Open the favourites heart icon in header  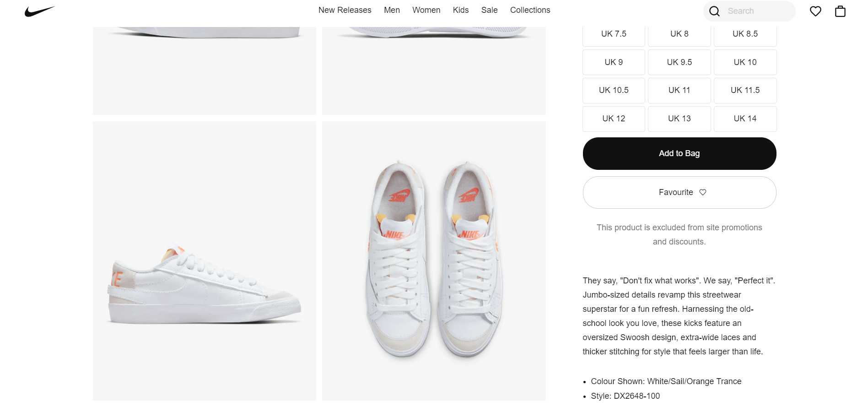pyautogui.click(x=815, y=11)
